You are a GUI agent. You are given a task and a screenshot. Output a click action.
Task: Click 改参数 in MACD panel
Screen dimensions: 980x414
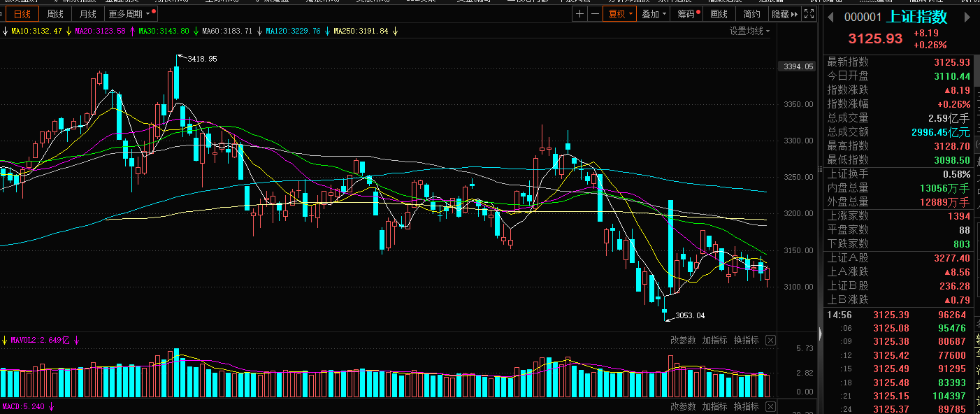pos(683,406)
